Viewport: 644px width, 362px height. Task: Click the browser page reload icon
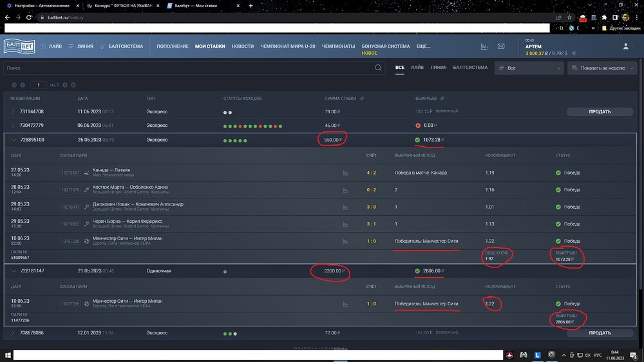(30, 17)
